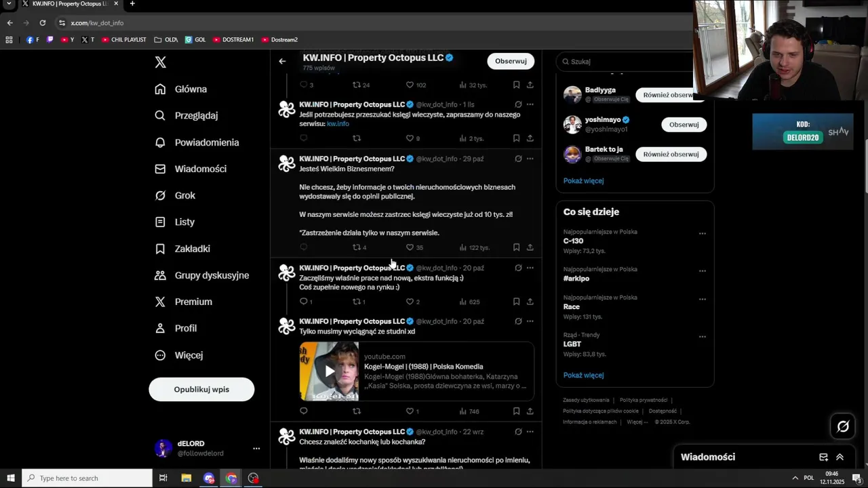Ask Grok about 29 paź post
868x488 pixels.
click(518, 159)
